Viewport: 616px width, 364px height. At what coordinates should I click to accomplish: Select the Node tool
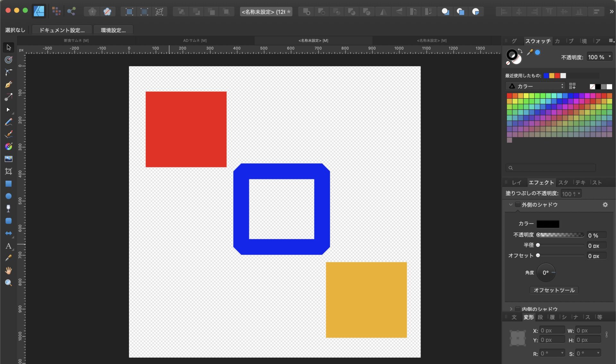[9, 110]
